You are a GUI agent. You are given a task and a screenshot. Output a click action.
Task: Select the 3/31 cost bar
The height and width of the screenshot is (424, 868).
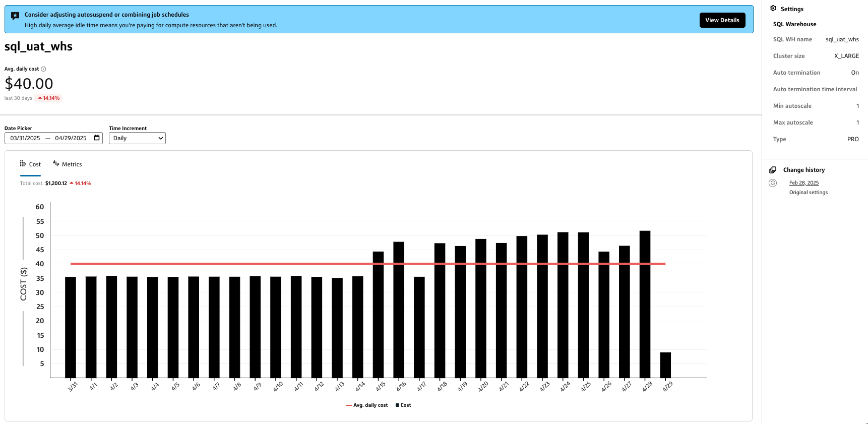[71, 327]
